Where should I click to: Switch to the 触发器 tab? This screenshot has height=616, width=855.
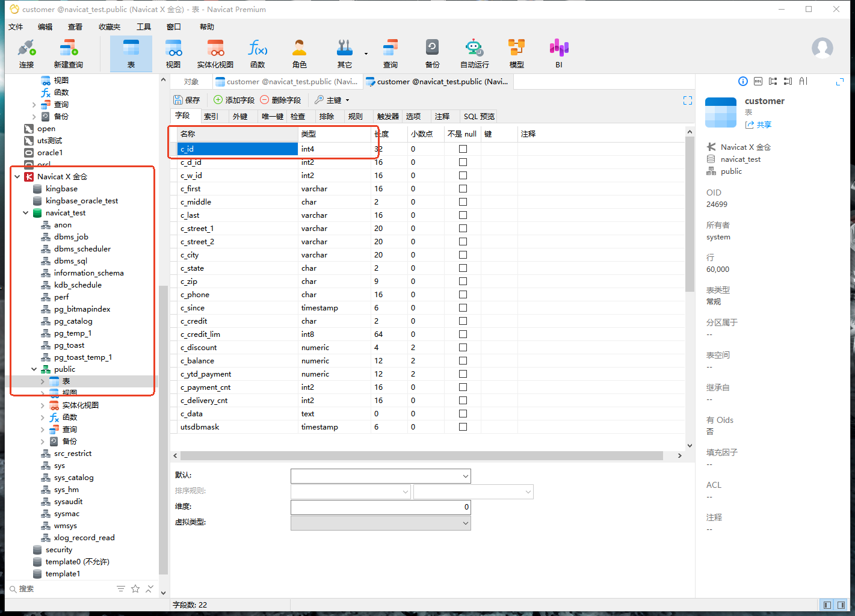tap(388, 116)
